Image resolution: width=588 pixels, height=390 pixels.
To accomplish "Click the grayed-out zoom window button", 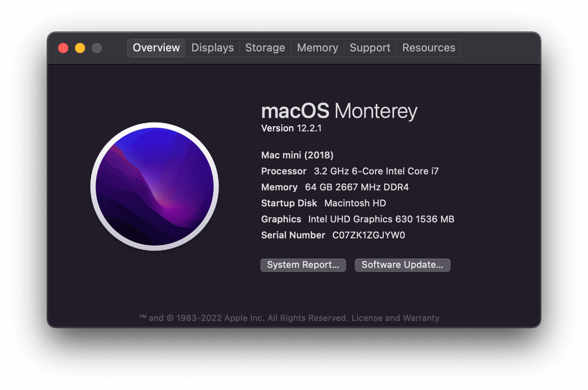I will [x=97, y=48].
